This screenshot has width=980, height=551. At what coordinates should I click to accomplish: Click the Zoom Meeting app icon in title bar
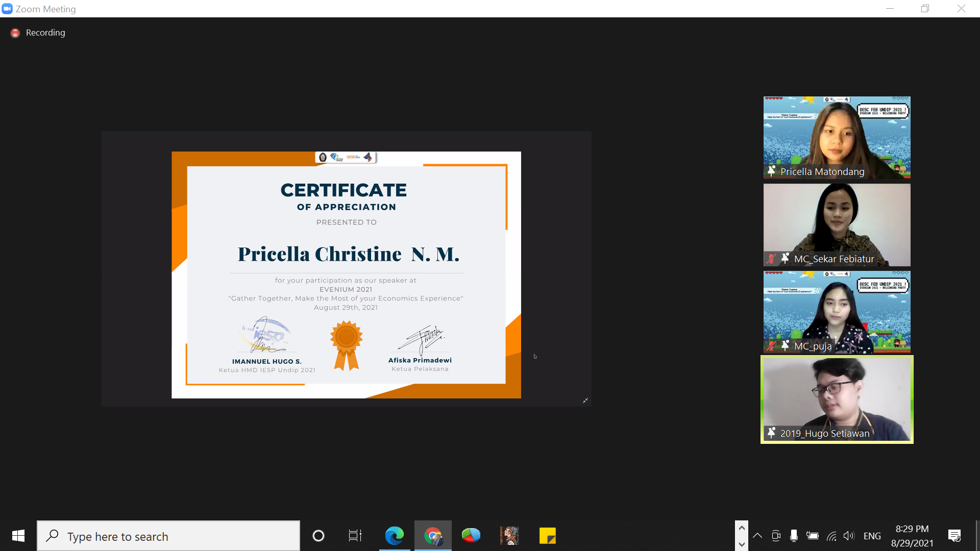(7, 9)
